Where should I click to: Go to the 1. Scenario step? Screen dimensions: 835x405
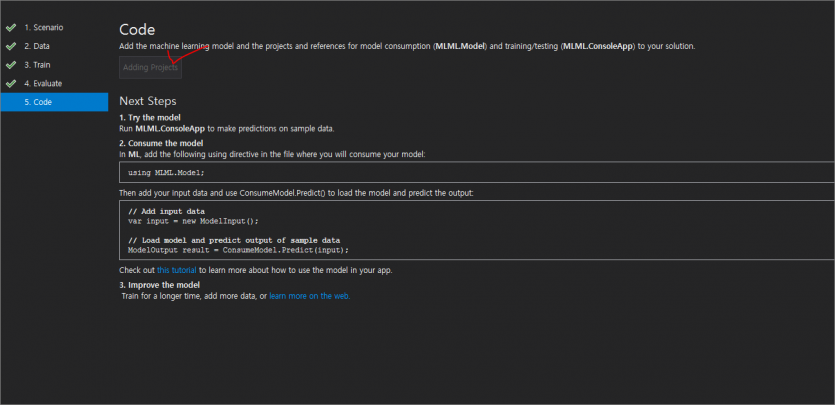44,27
